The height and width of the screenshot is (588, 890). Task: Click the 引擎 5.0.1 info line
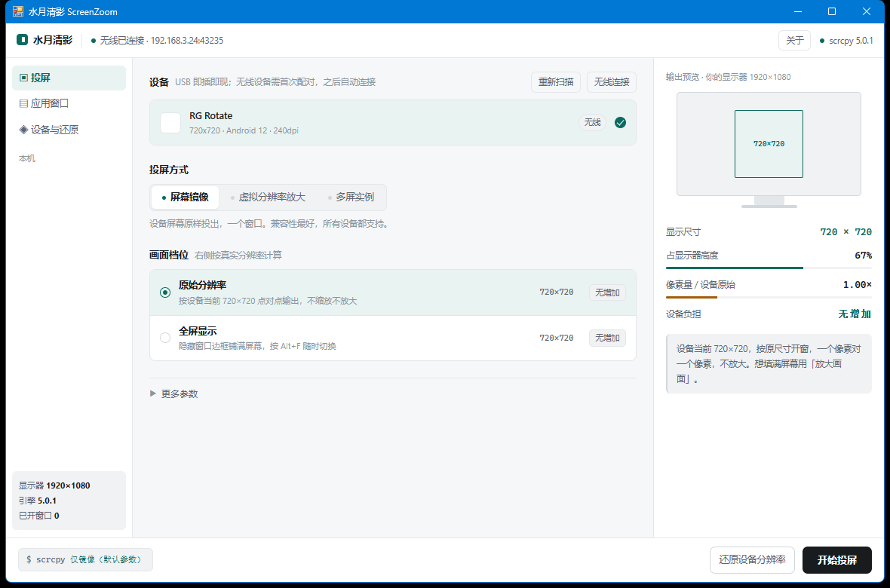[x=38, y=501]
